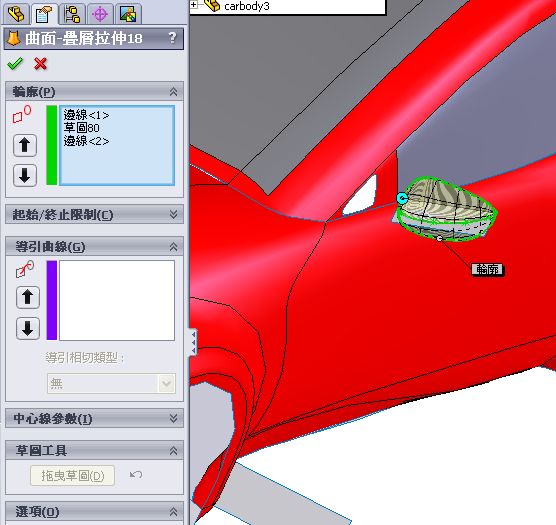
Task: Expand the carbody3 tree node
Action: click(194, 5)
